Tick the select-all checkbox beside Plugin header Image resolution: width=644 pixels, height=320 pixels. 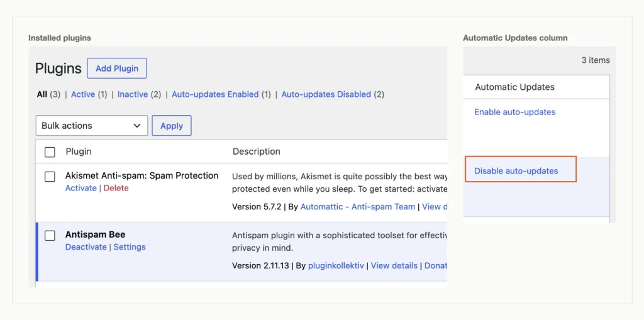[x=50, y=152]
